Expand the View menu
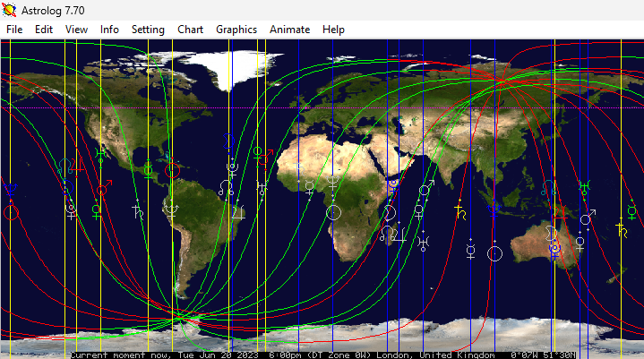Viewport: 644px width, 359px height. coord(76,30)
